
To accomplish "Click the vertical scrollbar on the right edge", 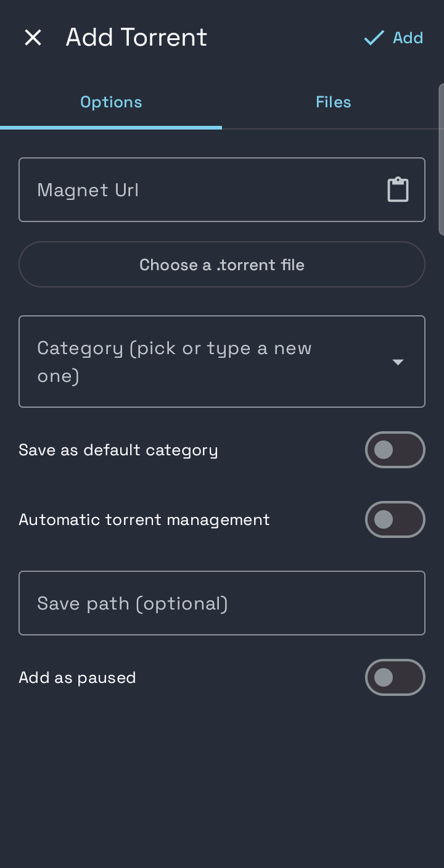I will tap(441, 159).
